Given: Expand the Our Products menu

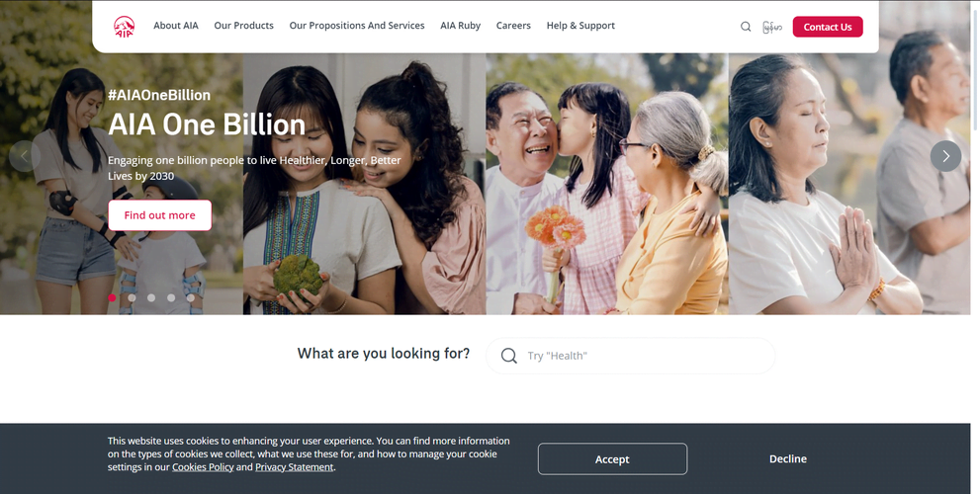Looking at the screenshot, I should tap(243, 26).
